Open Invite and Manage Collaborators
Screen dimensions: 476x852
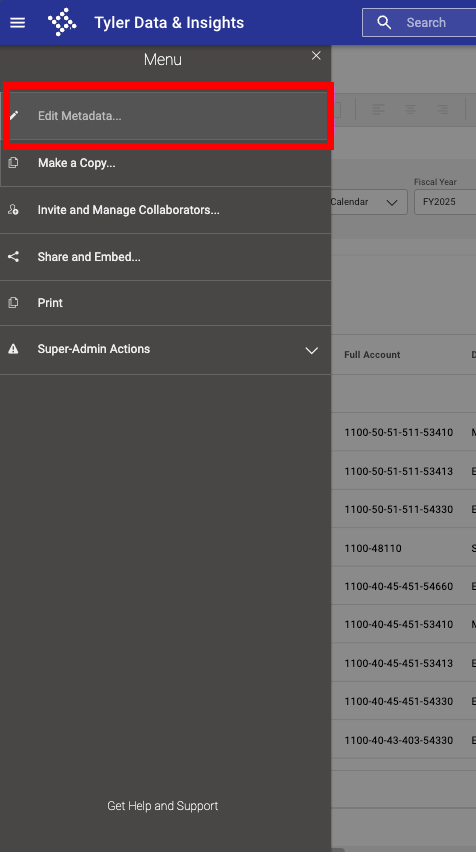[165, 210]
